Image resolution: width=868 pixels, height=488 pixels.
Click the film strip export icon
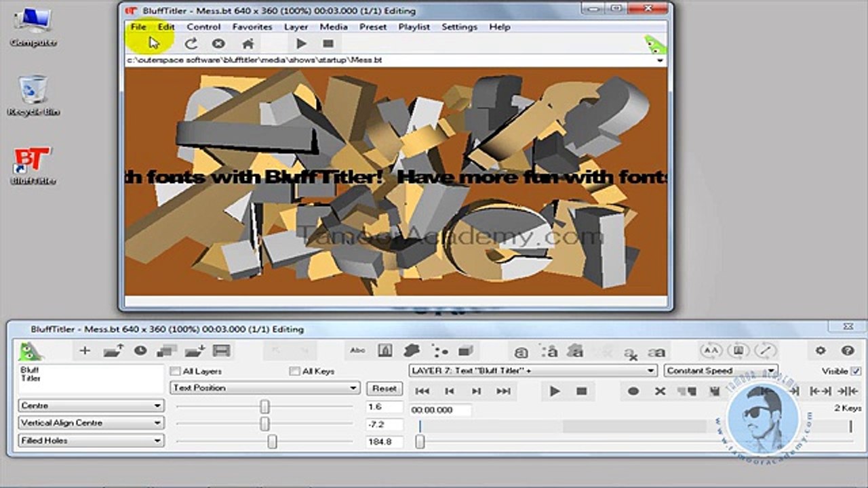point(222,350)
